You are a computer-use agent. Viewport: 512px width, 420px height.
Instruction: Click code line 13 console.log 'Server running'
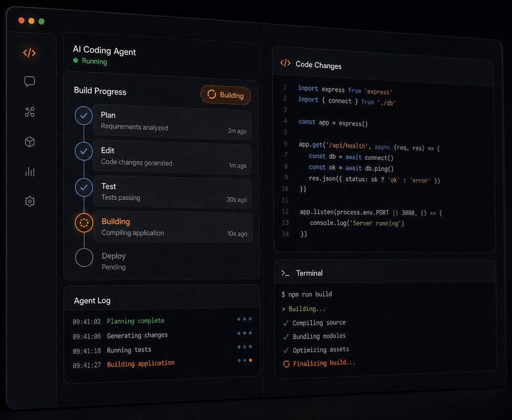pos(357,223)
